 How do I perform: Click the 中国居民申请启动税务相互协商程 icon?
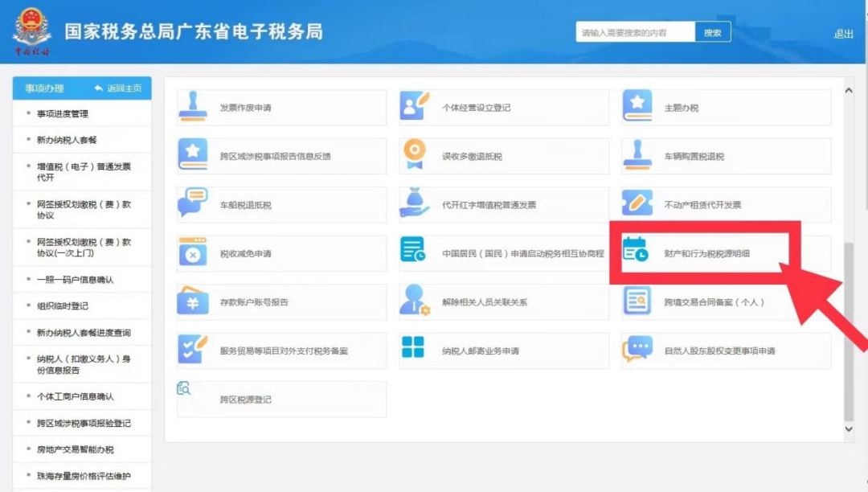pyautogui.click(x=413, y=249)
